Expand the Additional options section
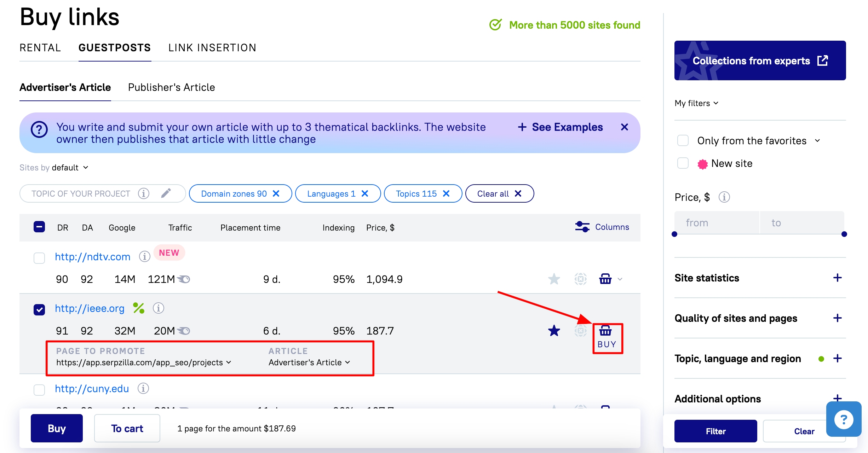Viewport: 868px width, 453px height. tap(837, 399)
